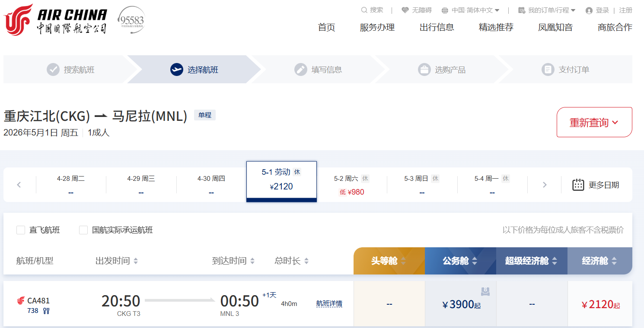Check the 国航实际承运航班 checkbox

[83, 230]
